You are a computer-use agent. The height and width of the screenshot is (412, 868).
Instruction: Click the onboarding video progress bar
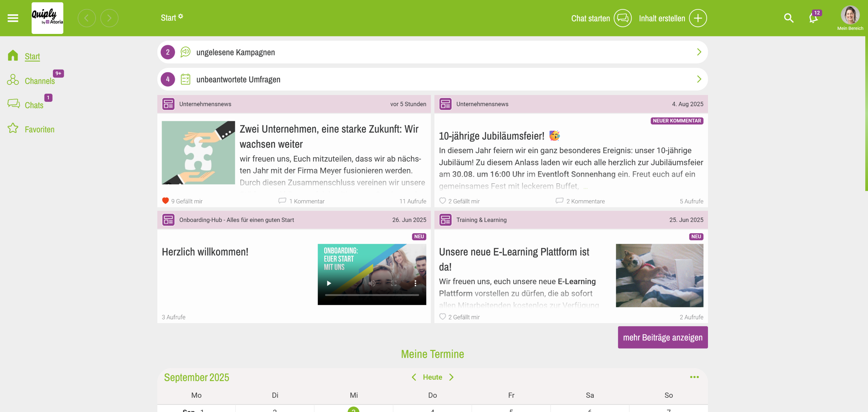[x=372, y=295]
